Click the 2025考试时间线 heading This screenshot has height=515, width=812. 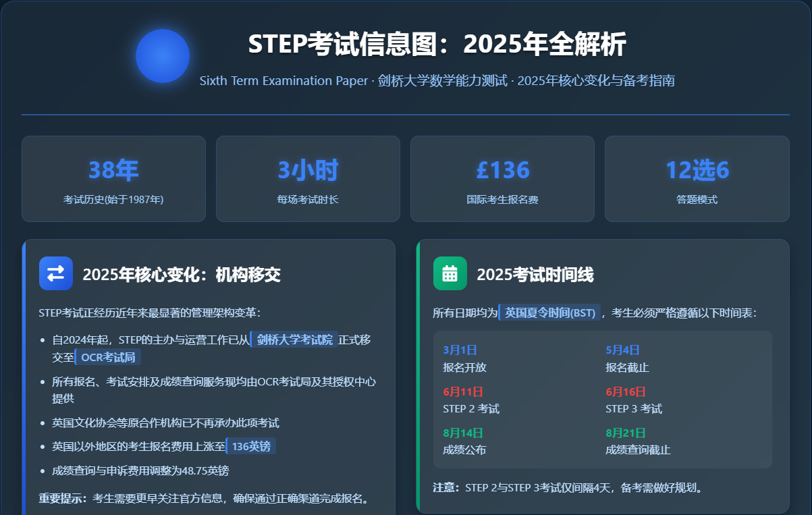click(x=535, y=275)
